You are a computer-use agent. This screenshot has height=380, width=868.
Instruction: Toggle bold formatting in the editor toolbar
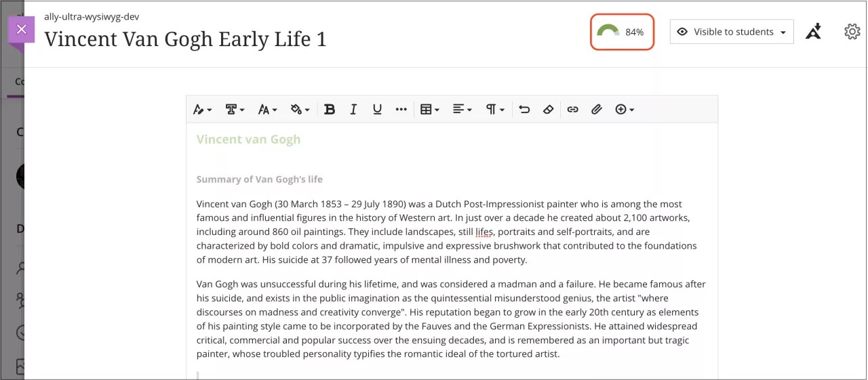click(330, 109)
